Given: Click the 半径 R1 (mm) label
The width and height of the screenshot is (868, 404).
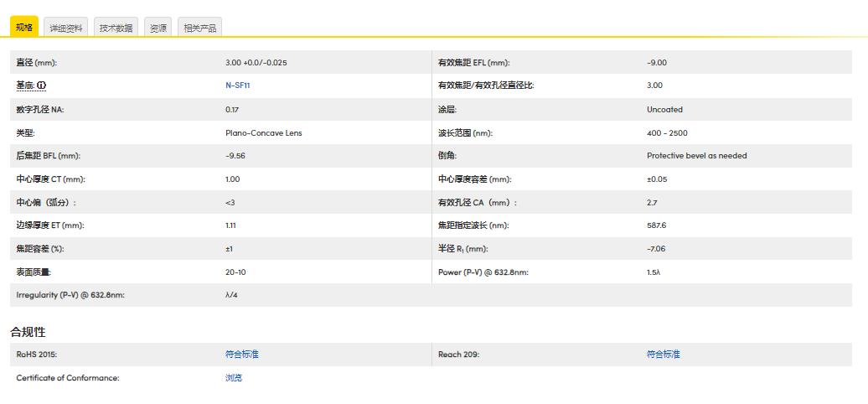Looking at the screenshot, I should pos(462,249).
